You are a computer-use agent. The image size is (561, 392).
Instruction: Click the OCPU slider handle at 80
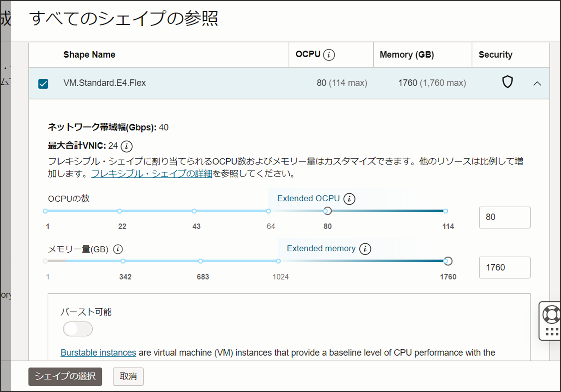[x=327, y=211]
